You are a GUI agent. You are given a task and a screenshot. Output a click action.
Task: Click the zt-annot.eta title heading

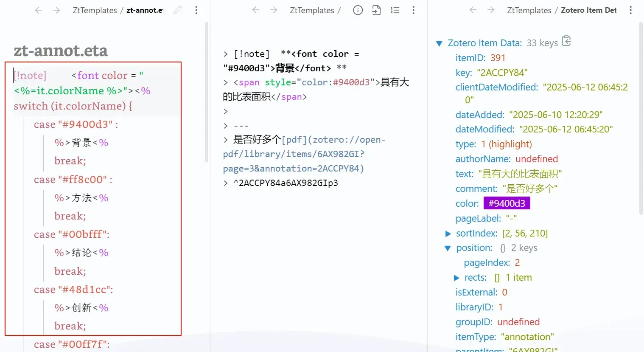pos(61,51)
